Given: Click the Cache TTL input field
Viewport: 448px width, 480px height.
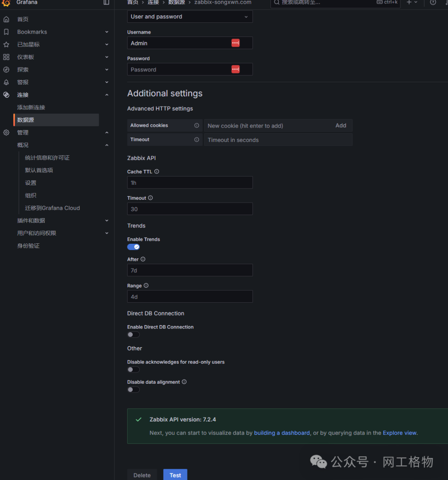Looking at the screenshot, I should (x=190, y=182).
